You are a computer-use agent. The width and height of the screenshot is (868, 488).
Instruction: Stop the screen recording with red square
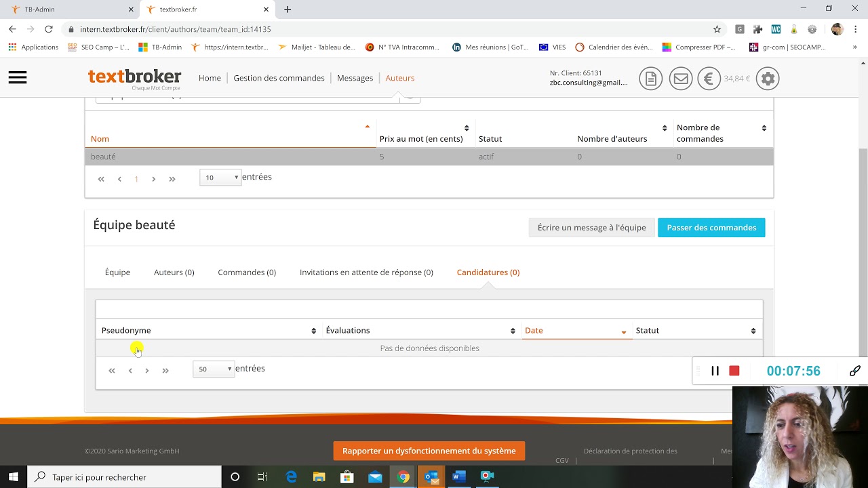(x=734, y=371)
